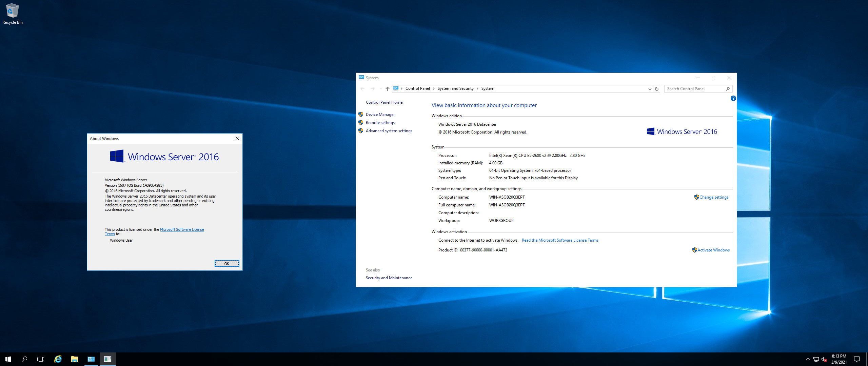Viewport: 868px width, 366px height.
Task: Select the Product ID value 00377-90000-00001-AA473
Action: 484,250
